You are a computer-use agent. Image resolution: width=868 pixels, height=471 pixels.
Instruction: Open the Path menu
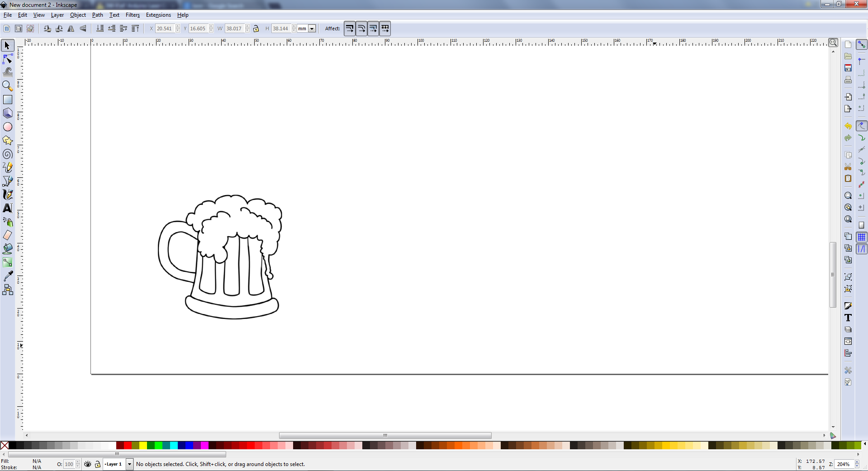point(98,15)
